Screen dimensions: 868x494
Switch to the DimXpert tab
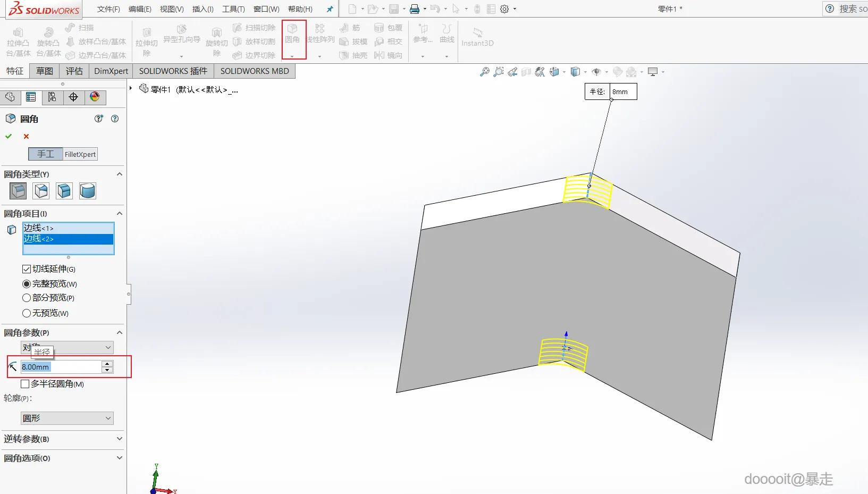(x=111, y=71)
